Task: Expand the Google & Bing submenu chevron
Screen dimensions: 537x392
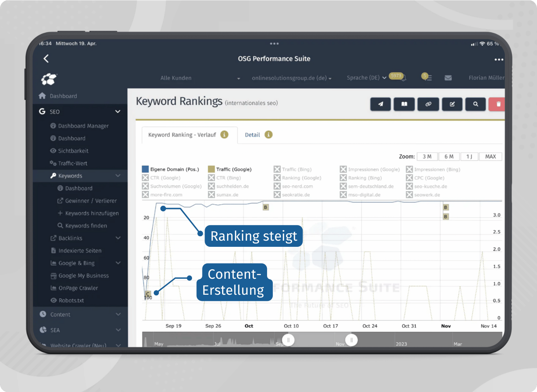Action: point(118,263)
